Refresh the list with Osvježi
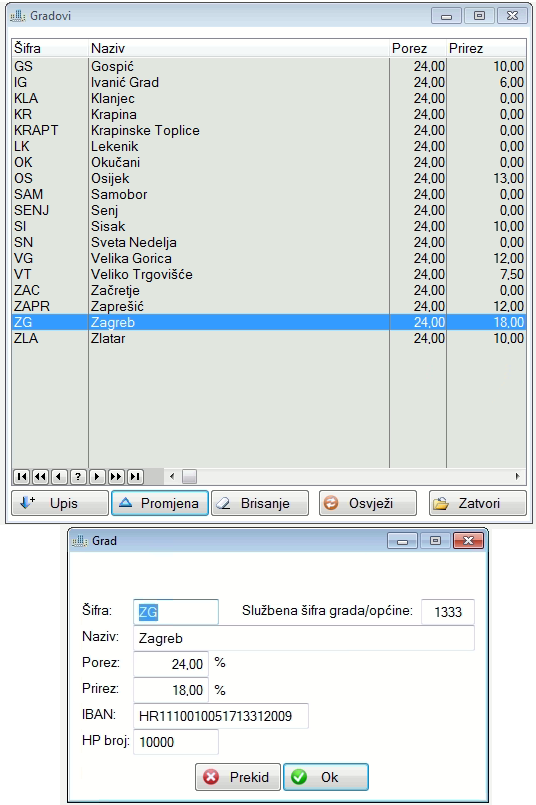 [368, 503]
